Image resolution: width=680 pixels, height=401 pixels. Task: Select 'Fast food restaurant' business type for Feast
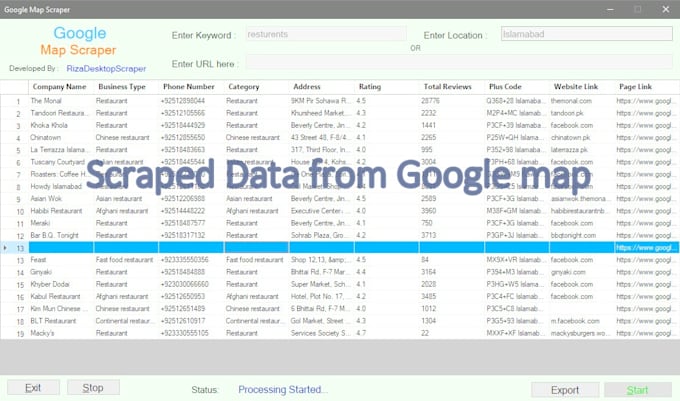[x=126, y=260]
